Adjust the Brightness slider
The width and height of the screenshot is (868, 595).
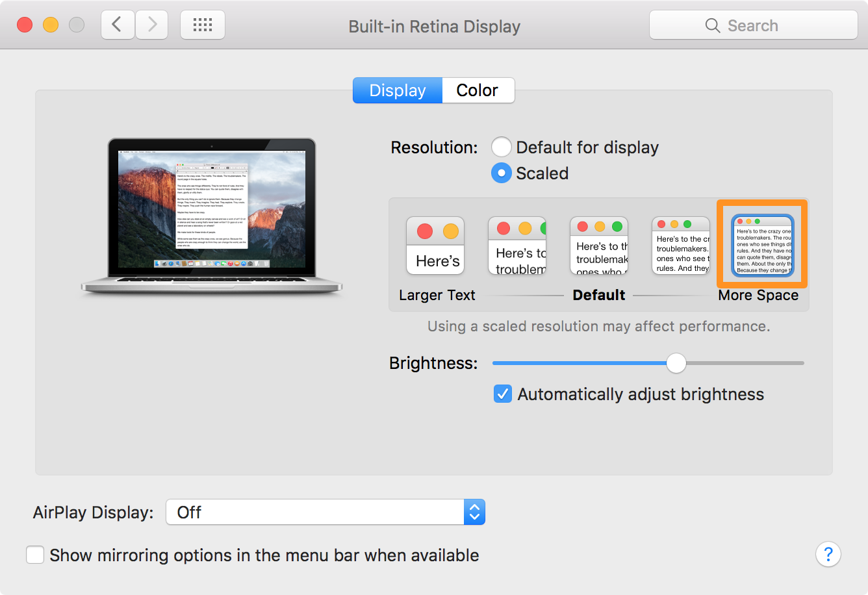(x=676, y=364)
